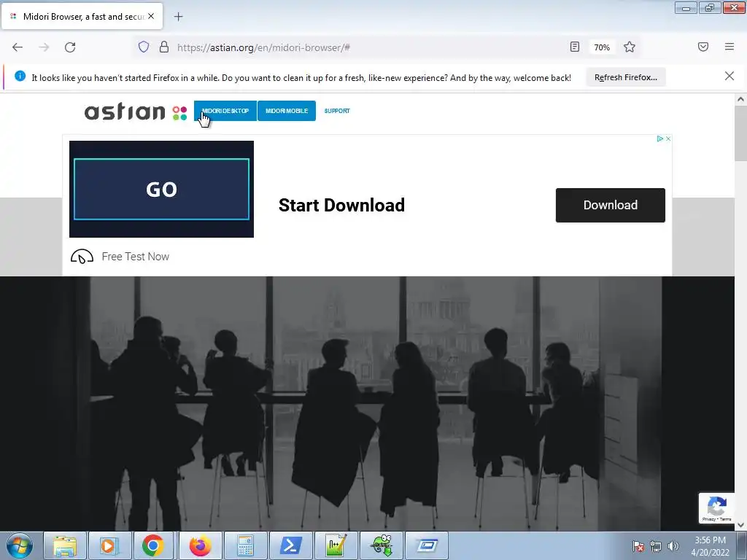Click Free Test Now link
Viewport: 747px width, 560px height.
[135, 257]
